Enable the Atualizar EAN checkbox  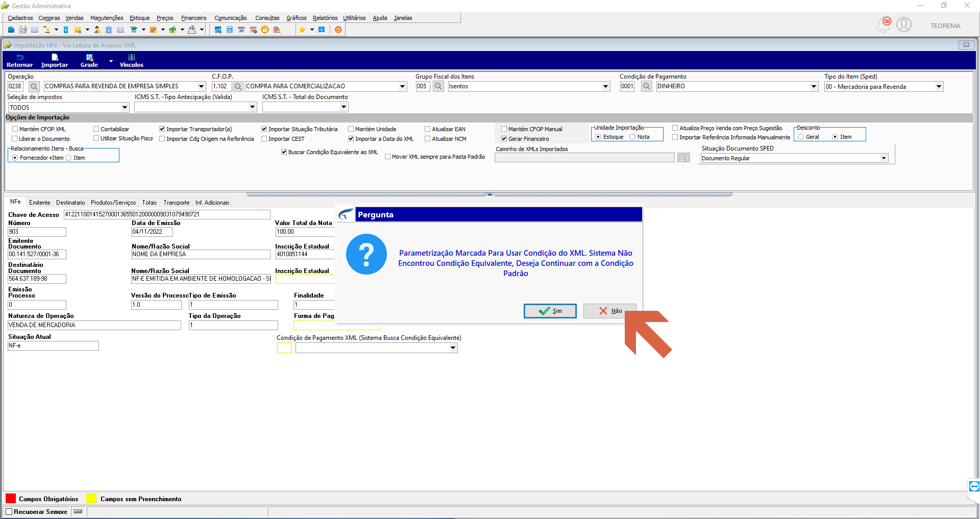coord(428,129)
